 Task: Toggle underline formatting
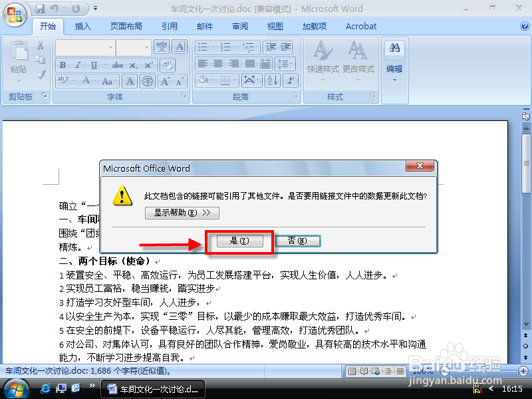(94, 65)
